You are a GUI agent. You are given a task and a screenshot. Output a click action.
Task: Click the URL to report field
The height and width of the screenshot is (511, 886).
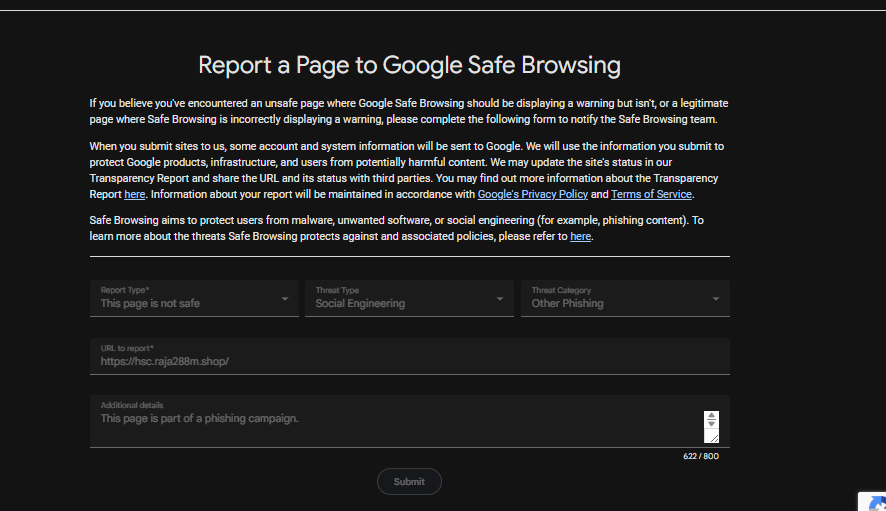pyautogui.click(x=410, y=356)
